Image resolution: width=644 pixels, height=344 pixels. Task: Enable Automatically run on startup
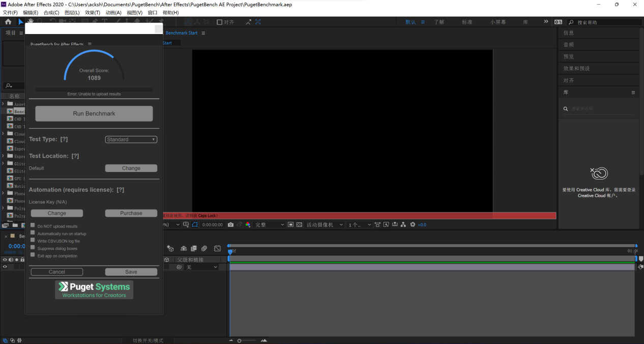(x=33, y=233)
